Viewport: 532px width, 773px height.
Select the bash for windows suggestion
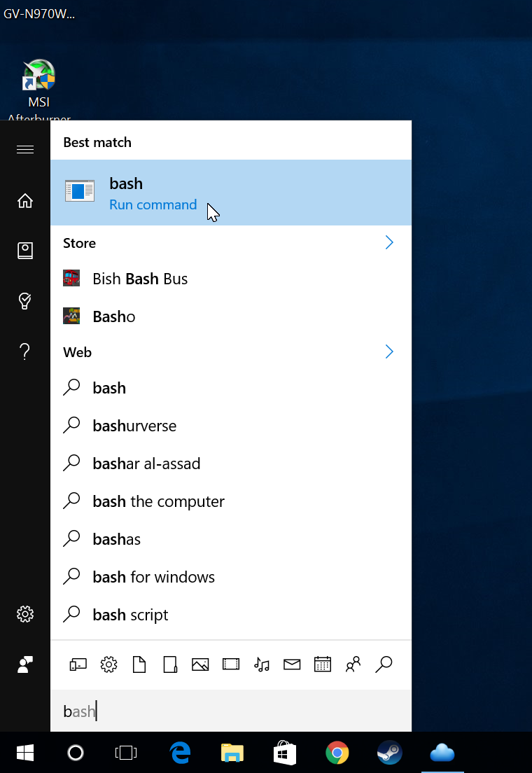tap(231, 577)
